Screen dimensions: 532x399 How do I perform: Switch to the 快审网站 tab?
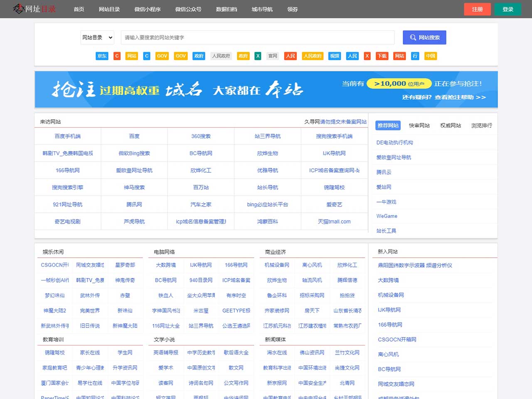(x=420, y=125)
